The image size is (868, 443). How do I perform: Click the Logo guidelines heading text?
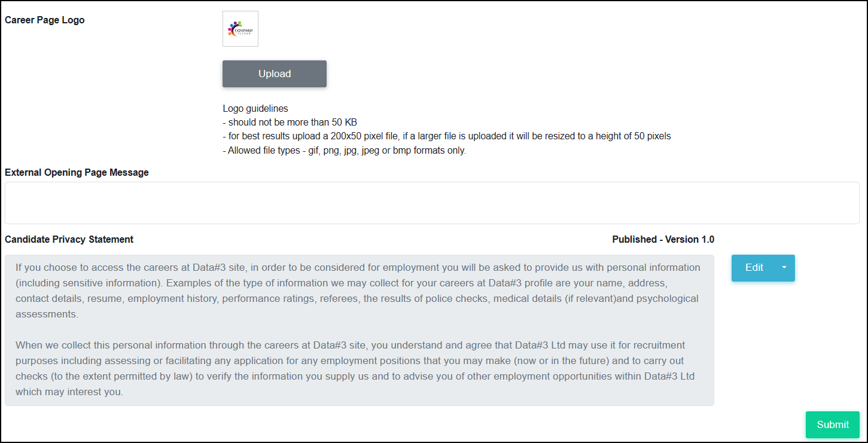[255, 109]
